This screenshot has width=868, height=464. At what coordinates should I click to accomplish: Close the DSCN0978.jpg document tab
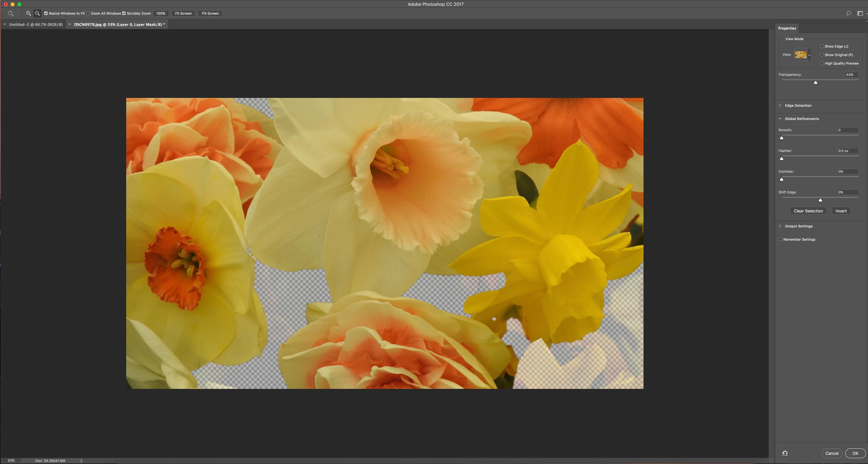coord(70,24)
